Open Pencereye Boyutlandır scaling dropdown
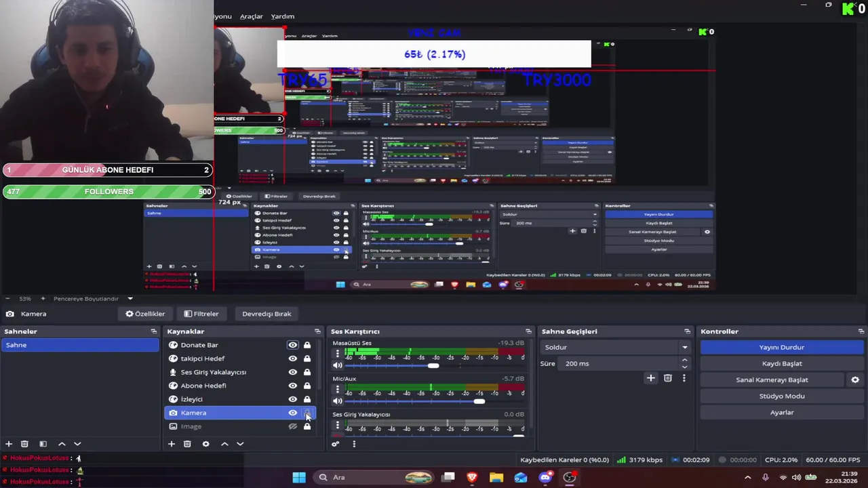This screenshot has width=868, height=488. (x=92, y=298)
